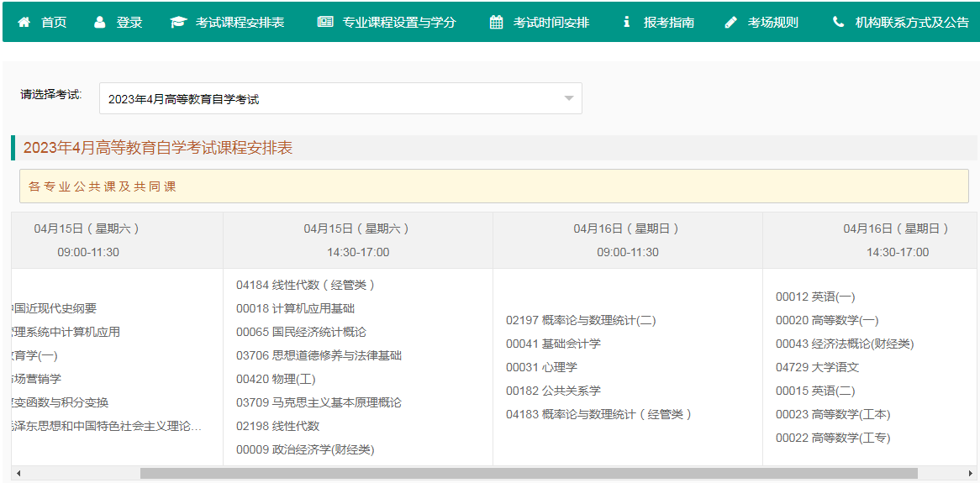
Task: Click course 00041 基础会计学
Action: pos(553,344)
